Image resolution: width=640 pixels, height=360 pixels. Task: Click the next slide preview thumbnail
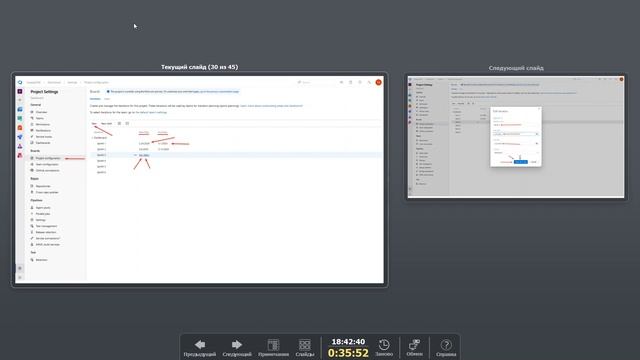[516, 137]
